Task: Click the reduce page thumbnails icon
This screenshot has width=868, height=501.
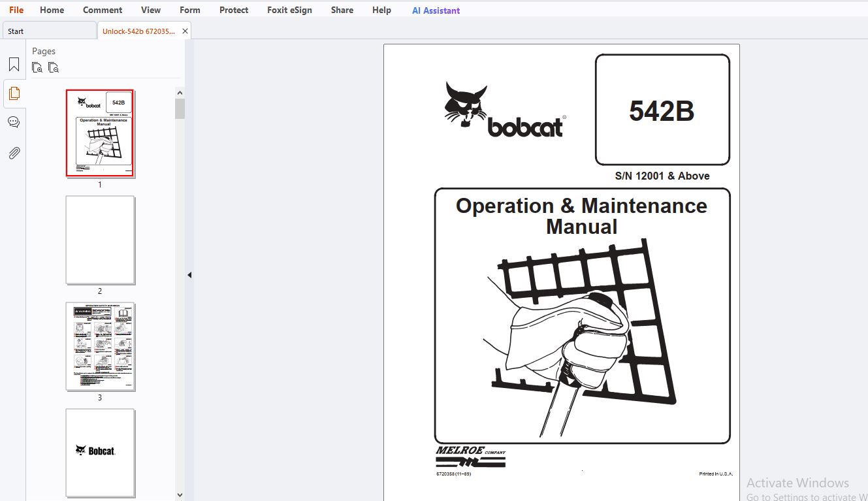Action: pyautogui.click(x=54, y=67)
